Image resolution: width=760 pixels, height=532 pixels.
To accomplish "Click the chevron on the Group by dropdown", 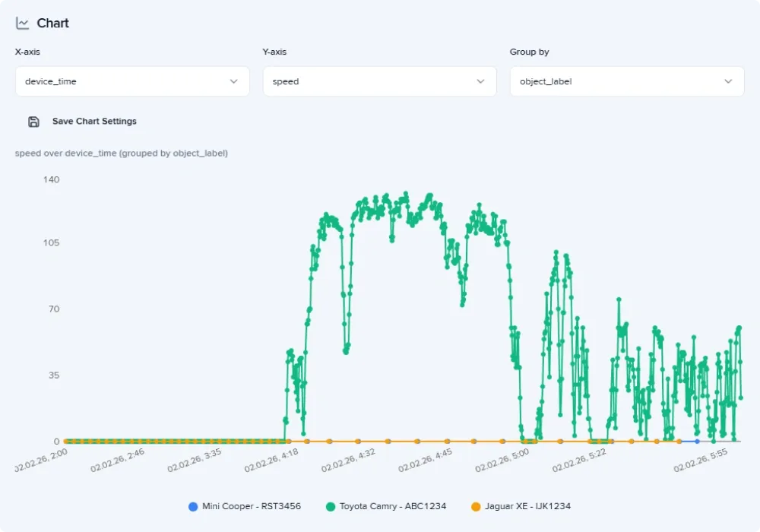I will click(x=727, y=81).
